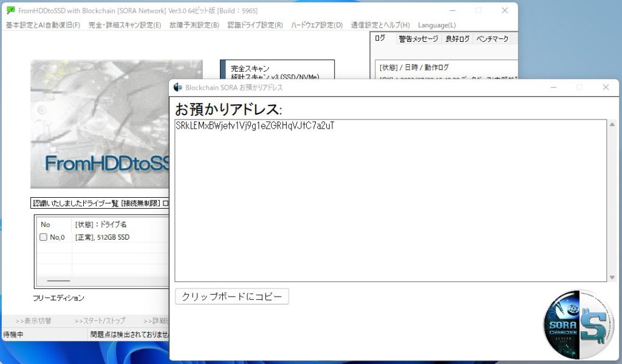The image size is (622, 364).
Task: Switch to the 良好ログ tab
Action: [x=457, y=38]
